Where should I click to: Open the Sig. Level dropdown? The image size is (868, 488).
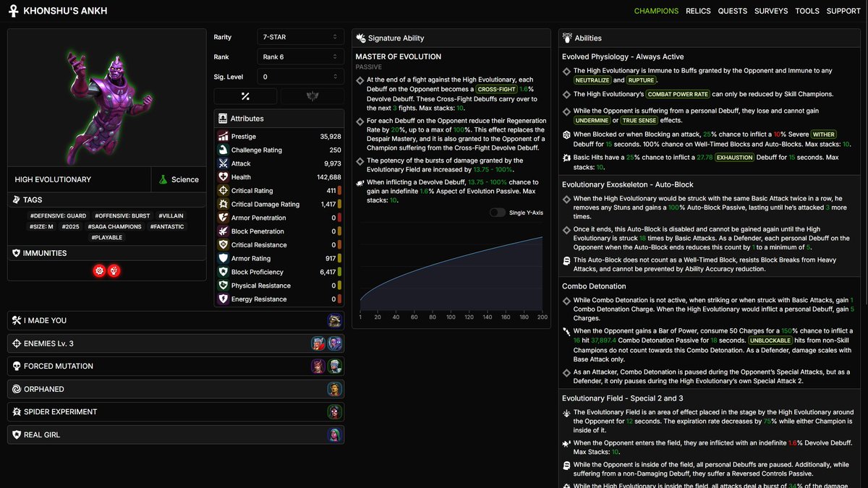[x=301, y=76]
